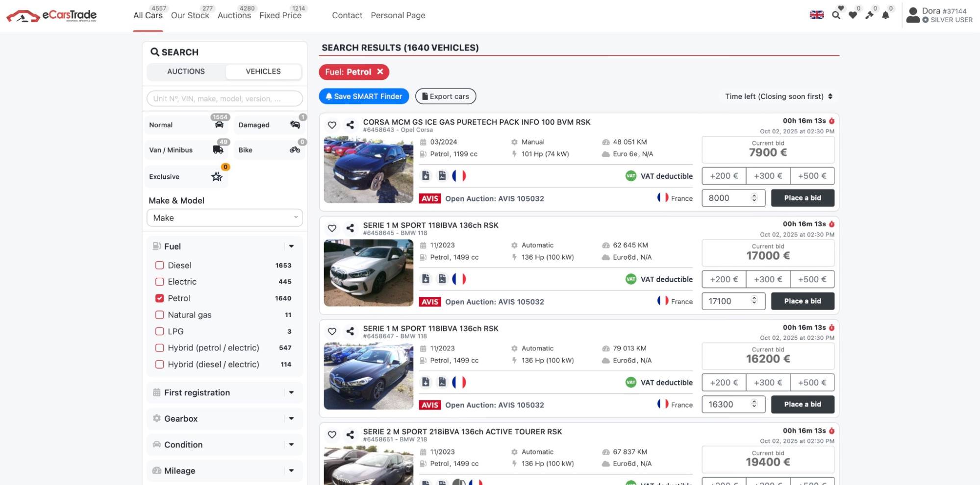Click the vehicle search text field
This screenshot has width=980, height=485.
coord(225,98)
